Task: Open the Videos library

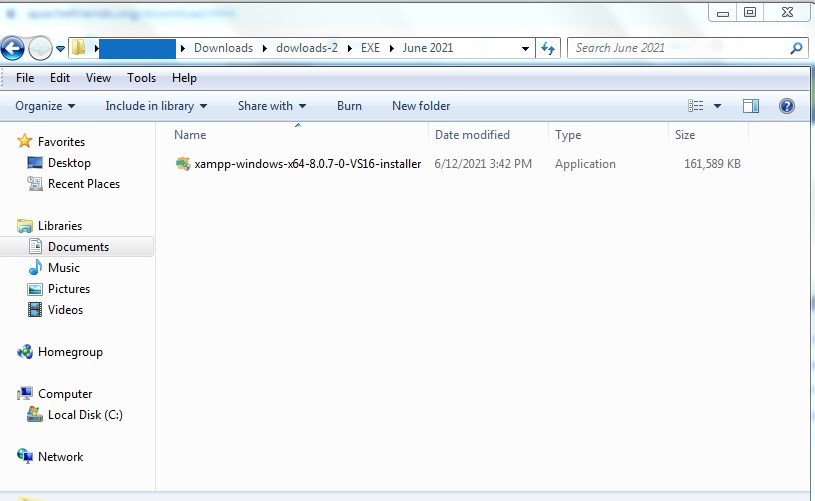Action: click(65, 310)
